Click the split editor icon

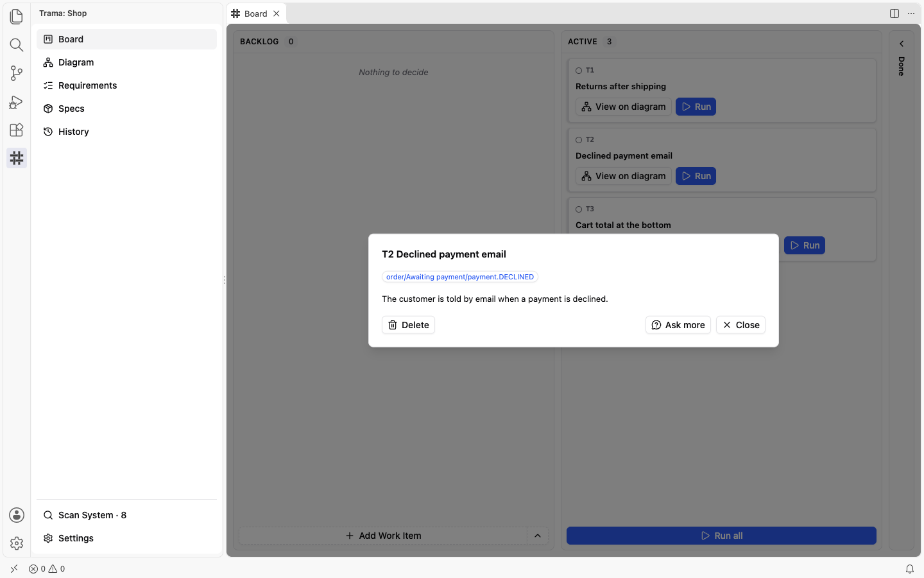[x=894, y=13]
